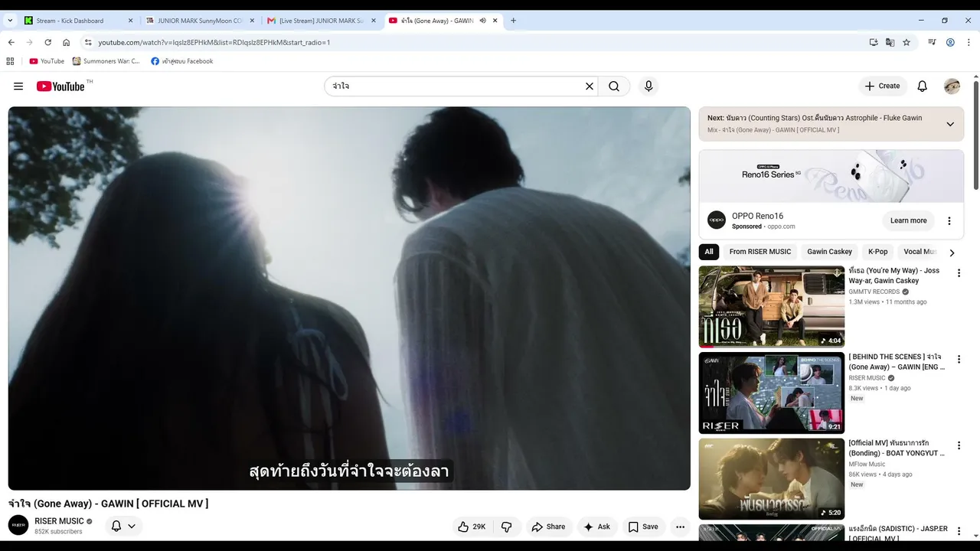
Task: View site information in the address bar
Action: pyautogui.click(x=88, y=42)
